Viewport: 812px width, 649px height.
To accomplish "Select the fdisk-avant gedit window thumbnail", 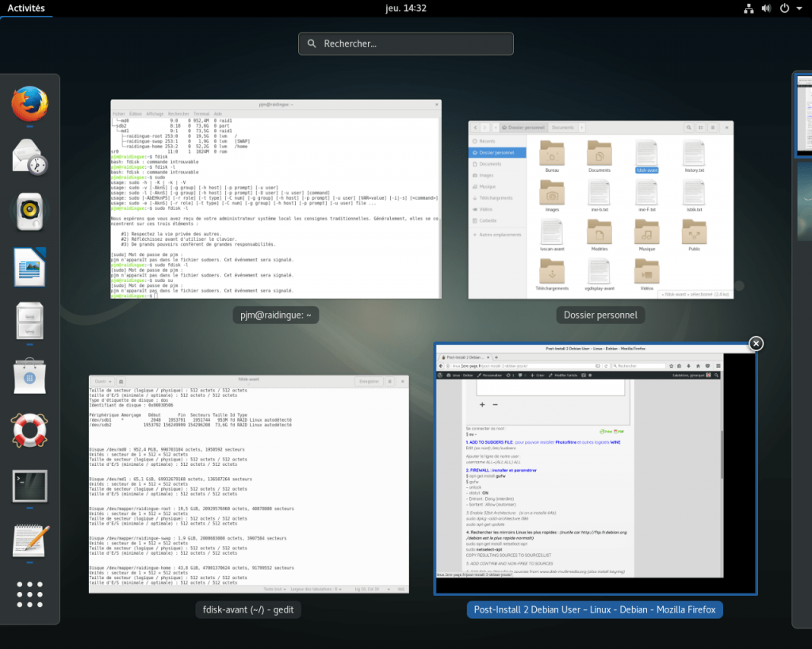I will pos(248,483).
